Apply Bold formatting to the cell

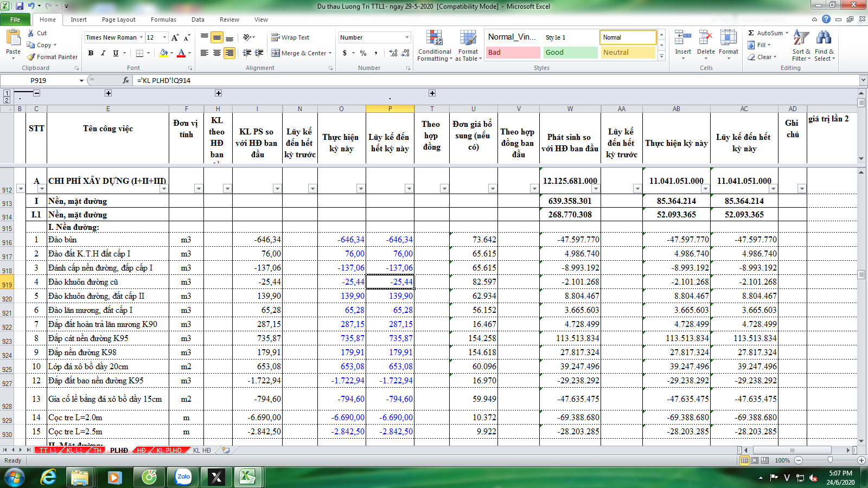tap(91, 53)
